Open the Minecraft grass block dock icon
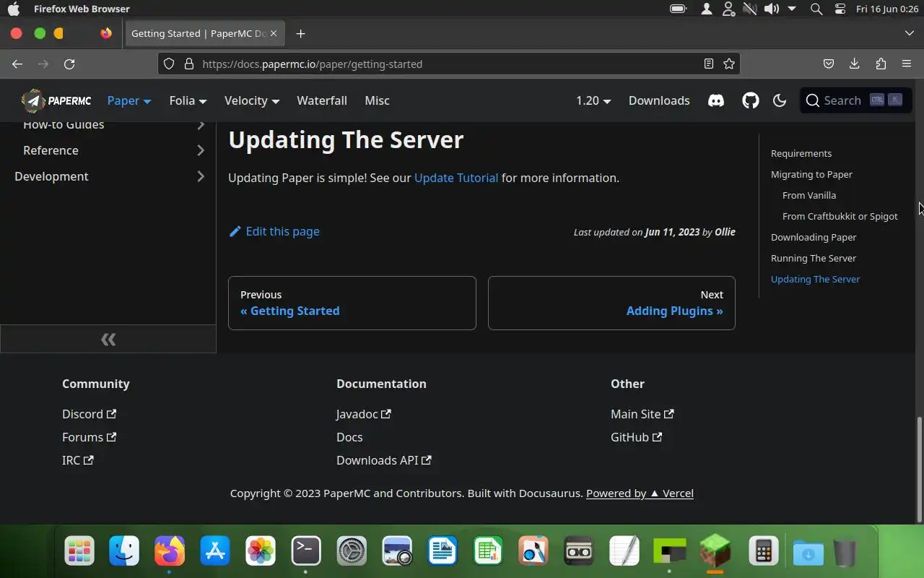The width and height of the screenshot is (924, 578). point(715,552)
